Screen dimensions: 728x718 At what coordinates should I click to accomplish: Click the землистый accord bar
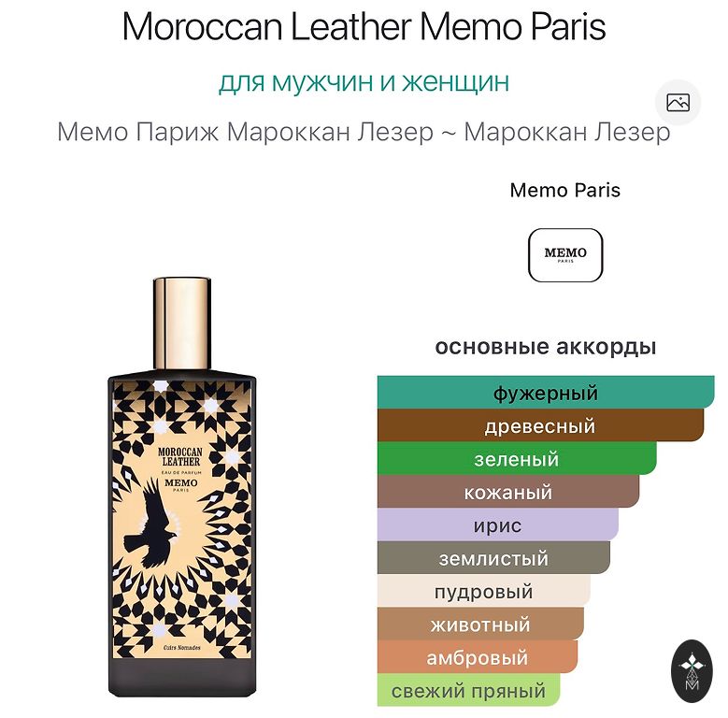493,558
